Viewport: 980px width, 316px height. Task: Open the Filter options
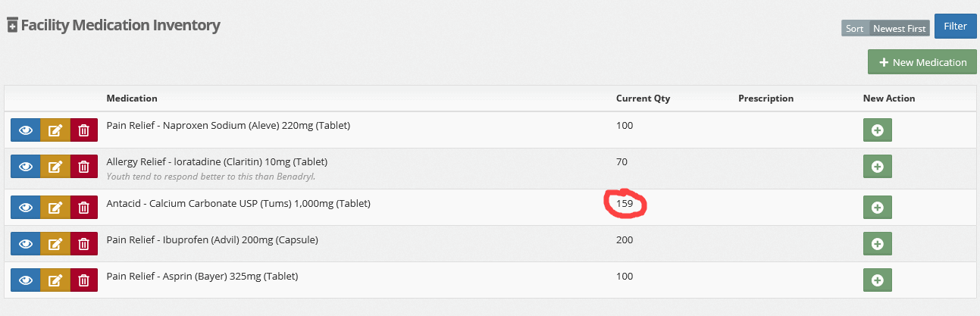955,26
